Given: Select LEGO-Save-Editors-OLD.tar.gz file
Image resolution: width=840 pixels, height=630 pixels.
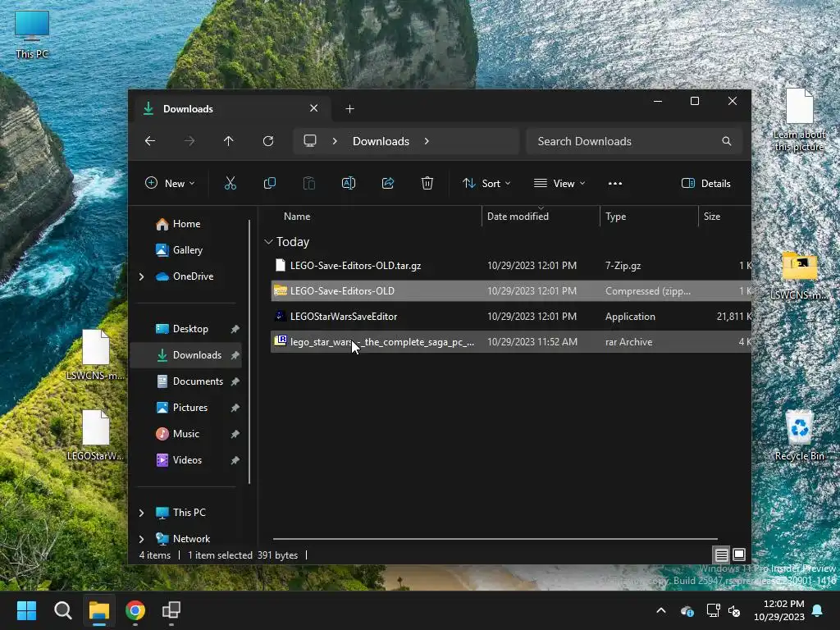Looking at the screenshot, I should [x=510, y=265].
